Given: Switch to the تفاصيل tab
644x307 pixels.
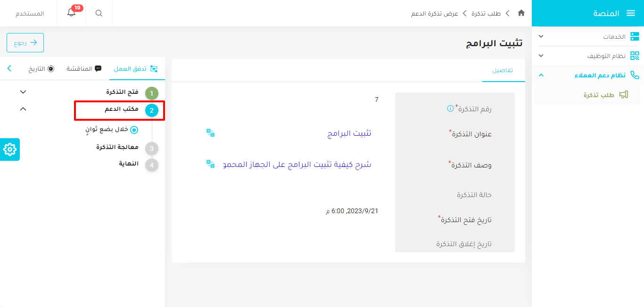Looking at the screenshot, I should pos(504,71).
